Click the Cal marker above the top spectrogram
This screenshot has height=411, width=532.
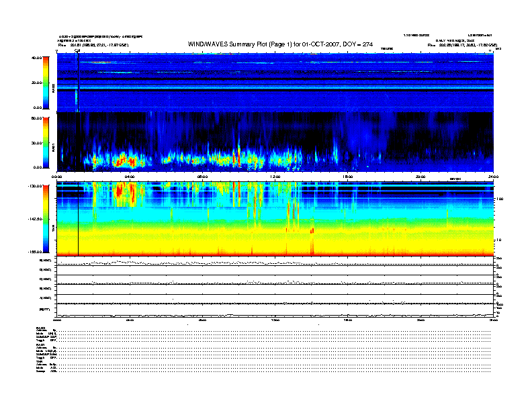click(x=77, y=51)
